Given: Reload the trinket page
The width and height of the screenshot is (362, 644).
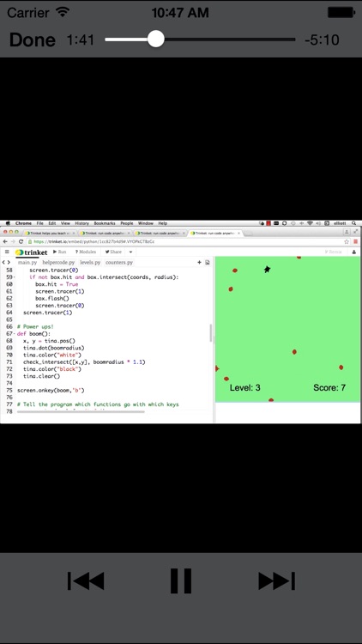Looking at the screenshot, I should [x=21, y=241].
